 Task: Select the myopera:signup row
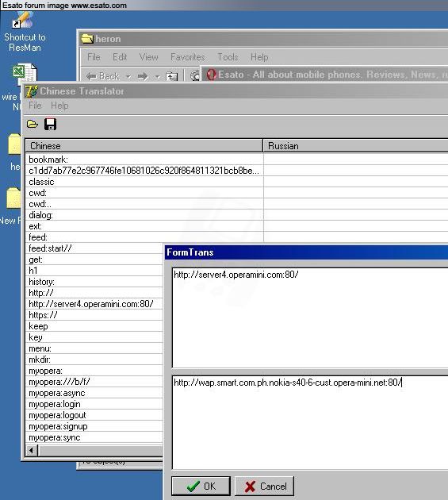point(94,426)
